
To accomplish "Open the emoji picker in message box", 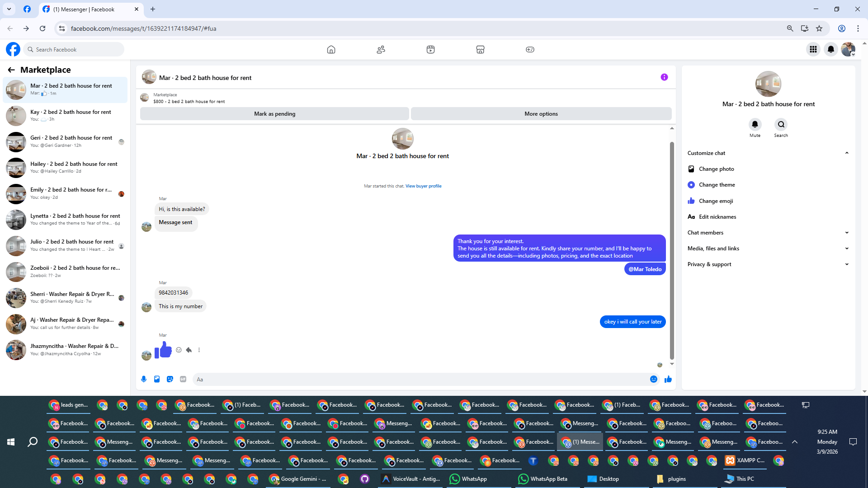I will point(654,379).
